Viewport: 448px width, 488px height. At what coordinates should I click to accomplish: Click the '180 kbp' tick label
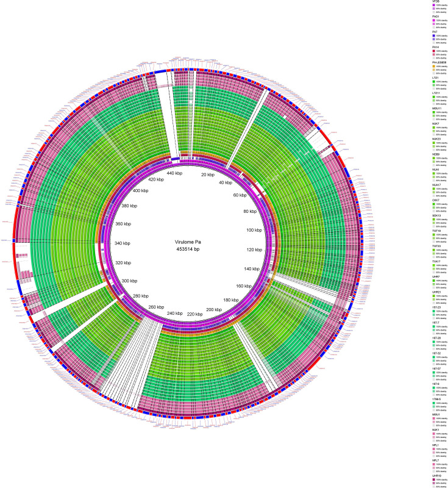point(230,300)
